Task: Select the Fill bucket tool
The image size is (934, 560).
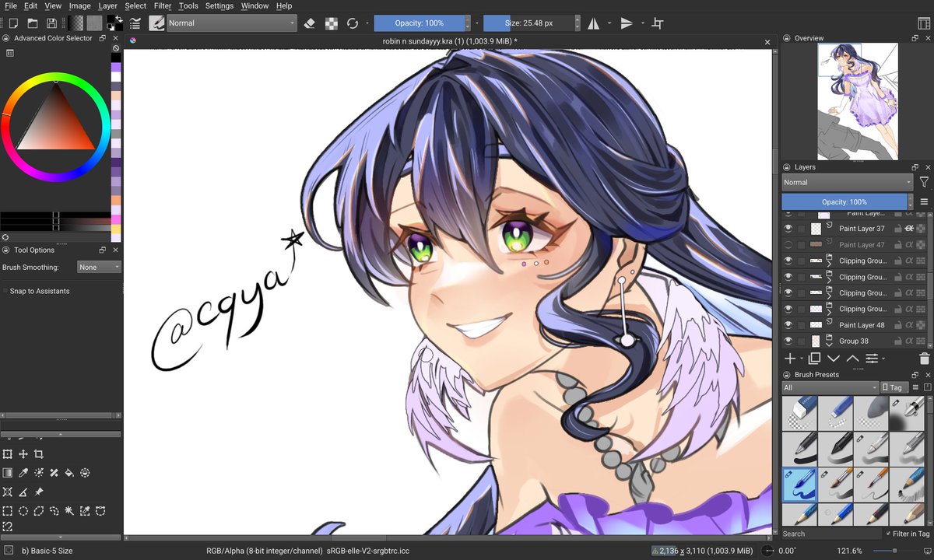Action: 69,473
